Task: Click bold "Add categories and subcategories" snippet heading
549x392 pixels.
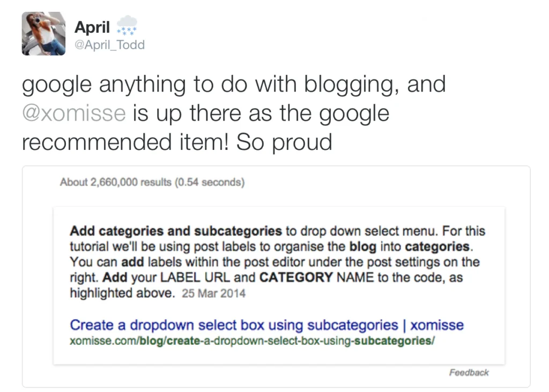Action: (176, 231)
